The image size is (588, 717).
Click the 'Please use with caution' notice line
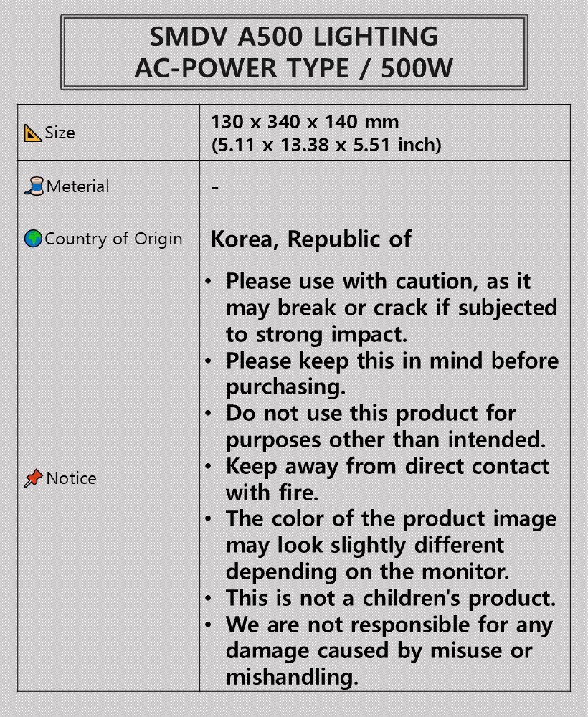click(378, 281)
